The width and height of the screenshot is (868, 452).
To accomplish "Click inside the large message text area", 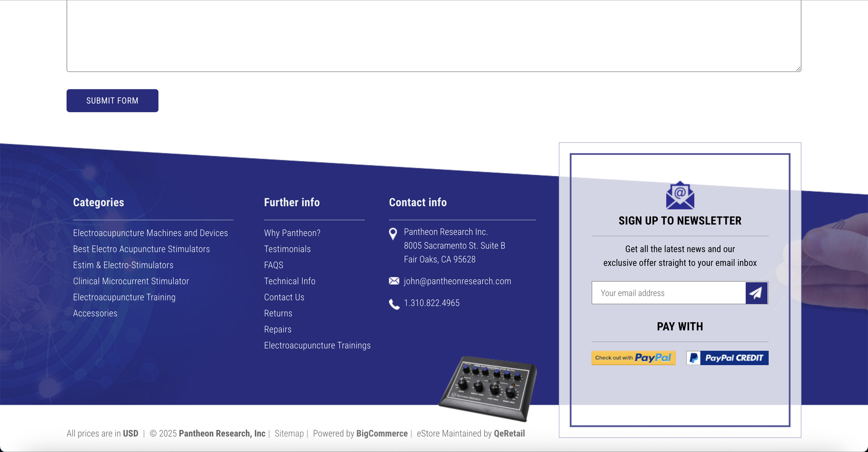I will [434, 36].
